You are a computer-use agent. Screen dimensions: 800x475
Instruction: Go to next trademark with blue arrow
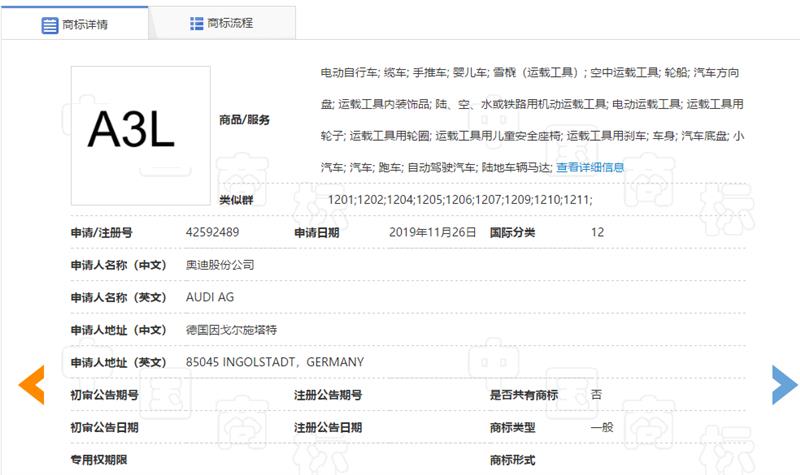(x=784, y=385)
